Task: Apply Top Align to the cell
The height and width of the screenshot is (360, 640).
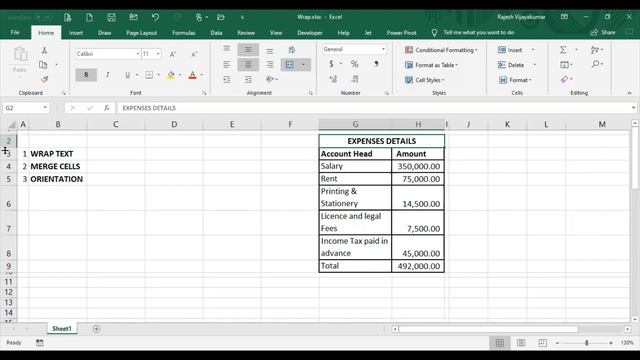Action: pyautogui.click(x=227, y=49)
